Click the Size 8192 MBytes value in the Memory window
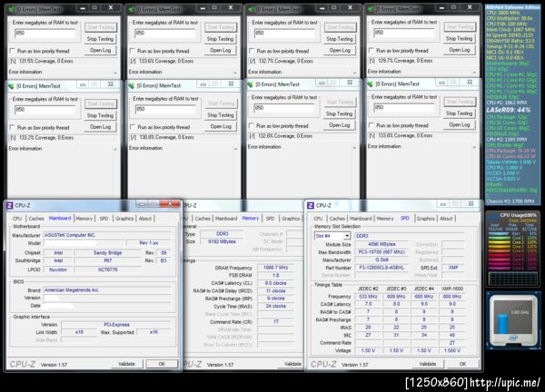545x392 pixels. (x=223, y=241)
